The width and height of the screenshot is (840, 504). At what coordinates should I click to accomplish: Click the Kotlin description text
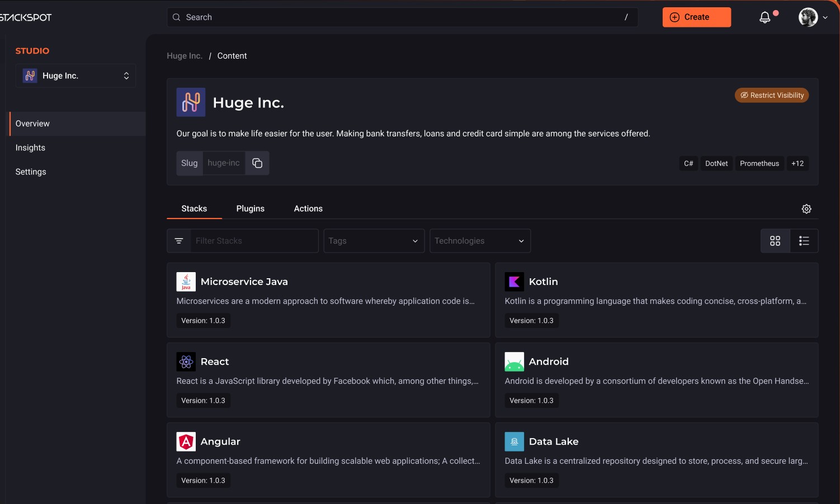[655, 301]
